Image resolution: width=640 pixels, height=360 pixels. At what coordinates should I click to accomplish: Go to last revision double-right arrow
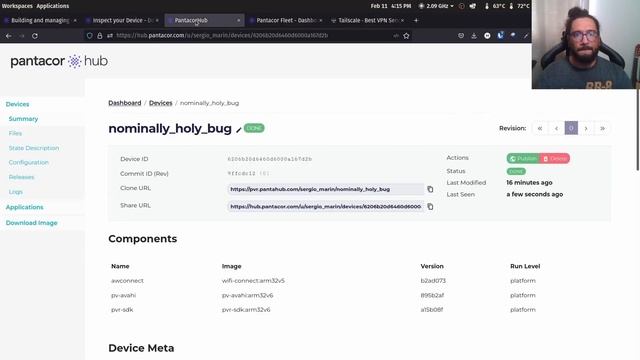(602, 128)
